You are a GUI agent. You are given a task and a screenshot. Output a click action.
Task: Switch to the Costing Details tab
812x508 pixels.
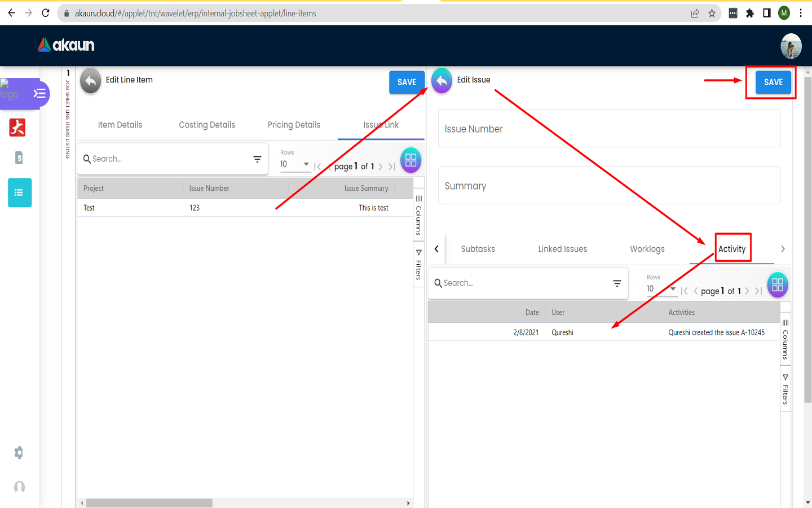[207, 125]
